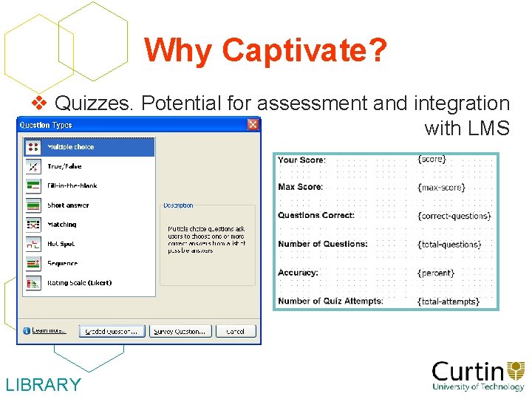Click the True/False question icon
Image resolution: width=532 pixels, height=399 pixels.
[x=33, y=166]
